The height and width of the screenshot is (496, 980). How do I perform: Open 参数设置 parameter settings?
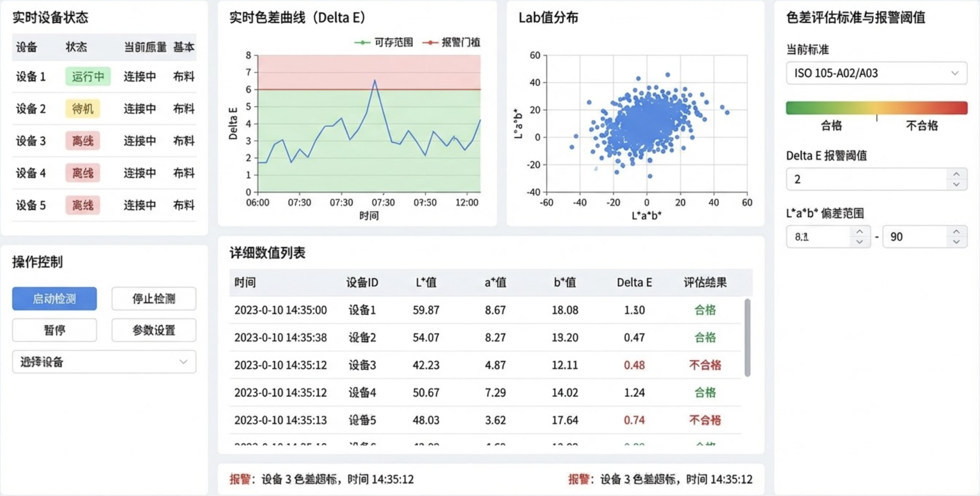tap(154, 330)
